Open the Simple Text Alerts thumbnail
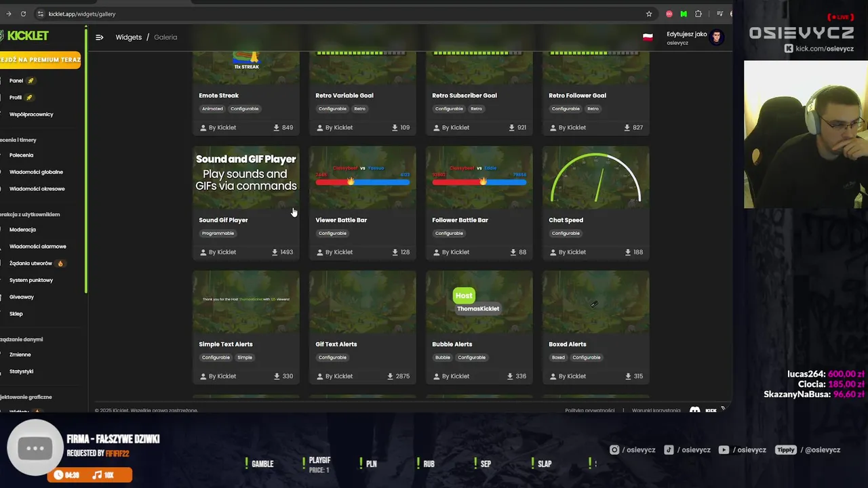The width and height of the screenshot is (868, 488). tap(245, 302)
